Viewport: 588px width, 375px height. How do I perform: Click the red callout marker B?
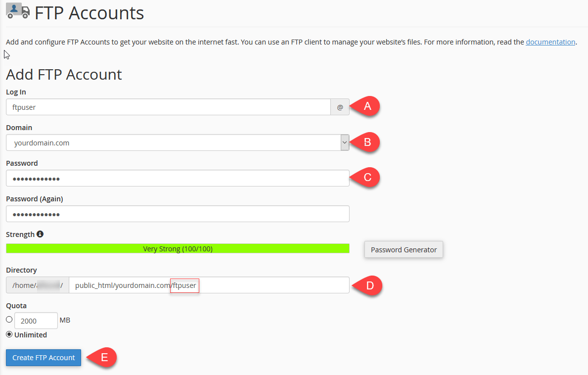point(367,142)
